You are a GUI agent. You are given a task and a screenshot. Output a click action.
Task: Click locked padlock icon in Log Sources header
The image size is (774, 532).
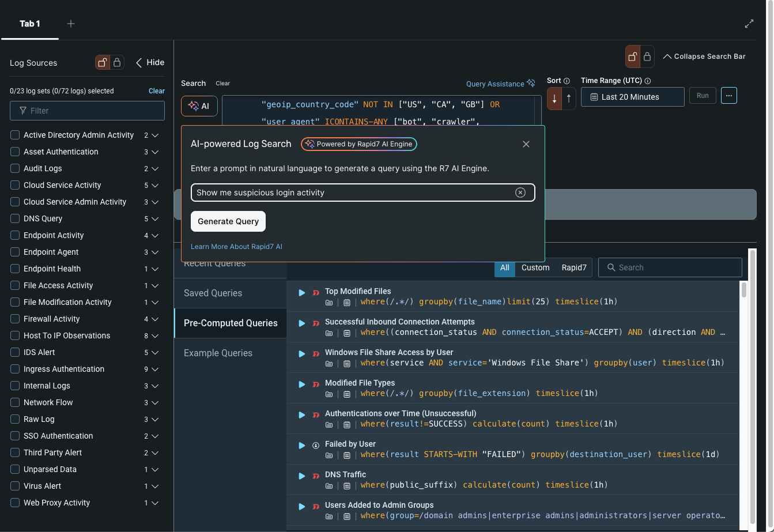[x=117, y=62]
